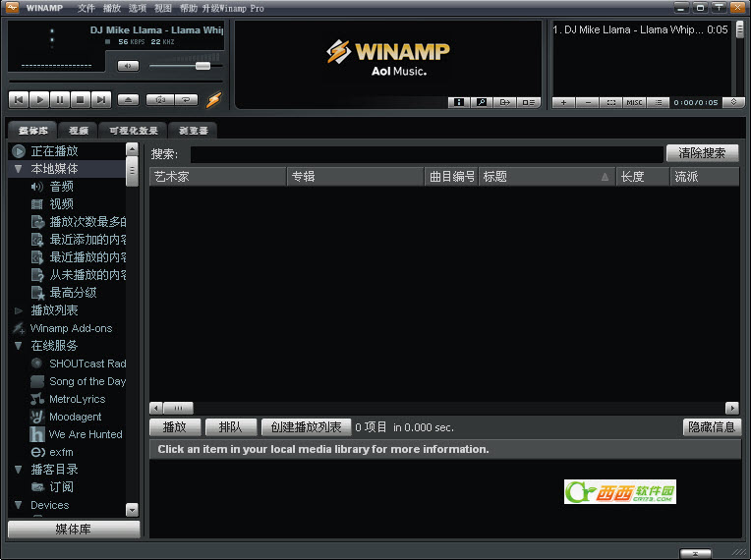Switch to the 媒体库 tab
Viewport: 751px width, 560px height.
32,131
